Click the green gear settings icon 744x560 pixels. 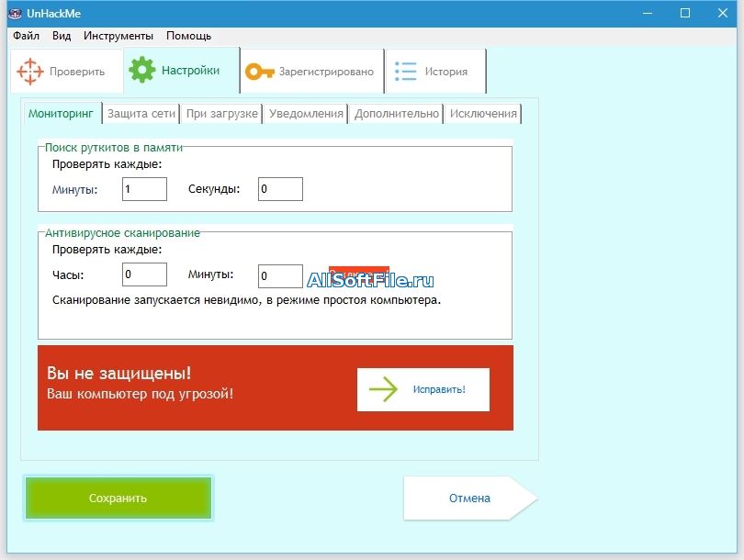pos(141,70)
